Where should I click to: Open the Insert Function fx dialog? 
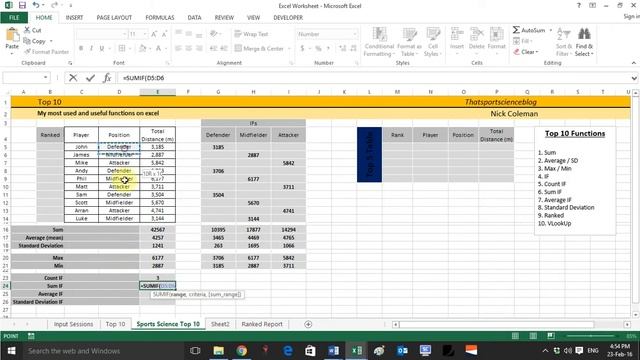tap(107, 78)
